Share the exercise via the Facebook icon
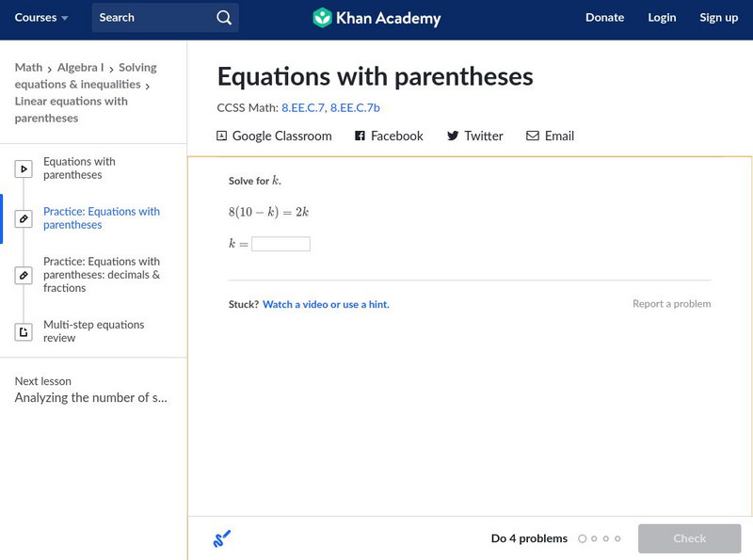This screenshot has height=560, width=753. [359, 136]
